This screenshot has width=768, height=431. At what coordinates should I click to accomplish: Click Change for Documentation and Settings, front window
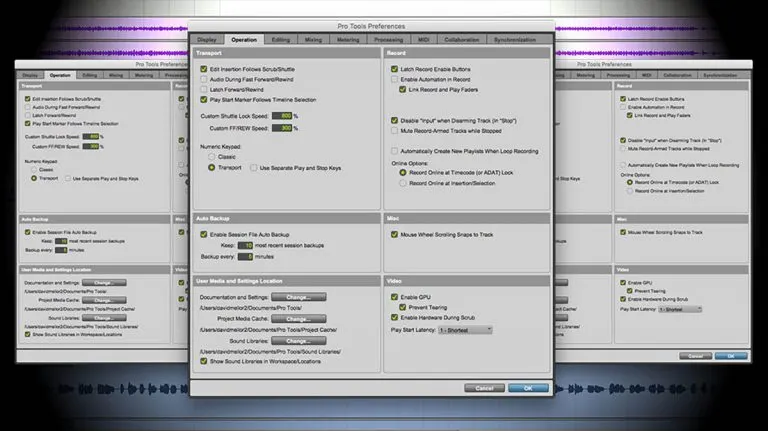299,297
